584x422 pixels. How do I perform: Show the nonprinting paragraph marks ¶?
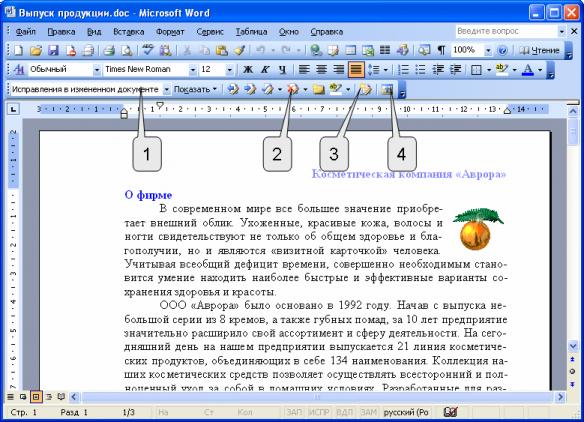point(441,50)
